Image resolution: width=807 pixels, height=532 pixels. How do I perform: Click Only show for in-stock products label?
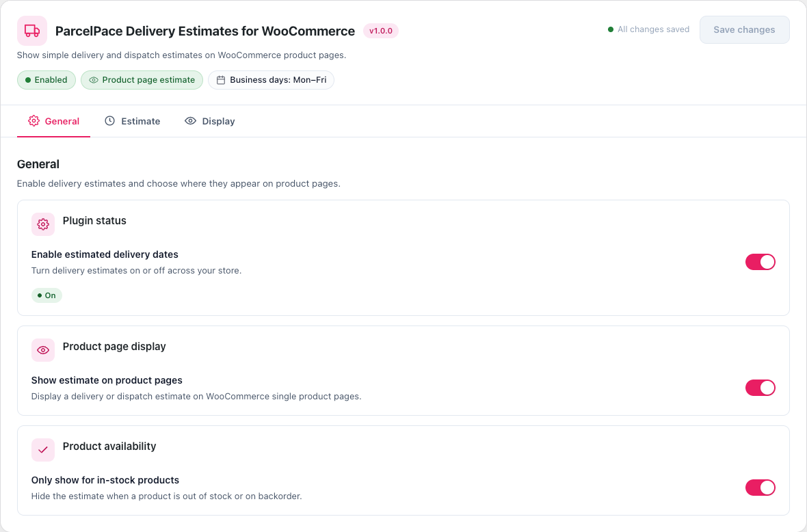pos(105,481)
